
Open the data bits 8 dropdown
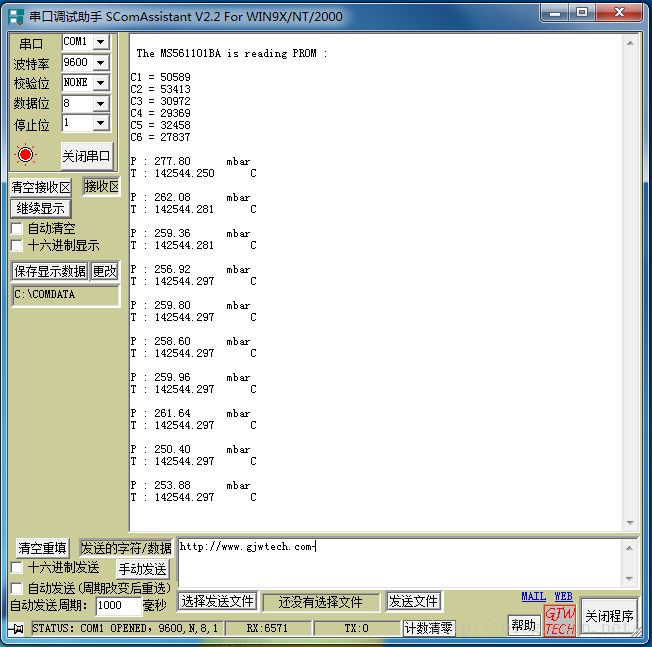(x=100, y=103)
